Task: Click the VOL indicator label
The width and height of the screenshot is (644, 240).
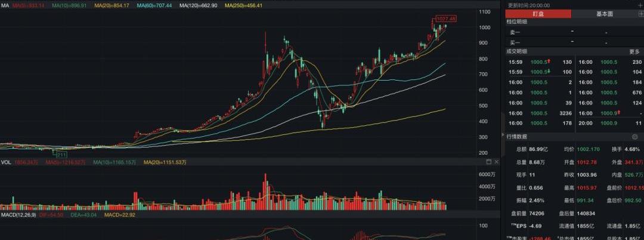Action: coord(6,163)
